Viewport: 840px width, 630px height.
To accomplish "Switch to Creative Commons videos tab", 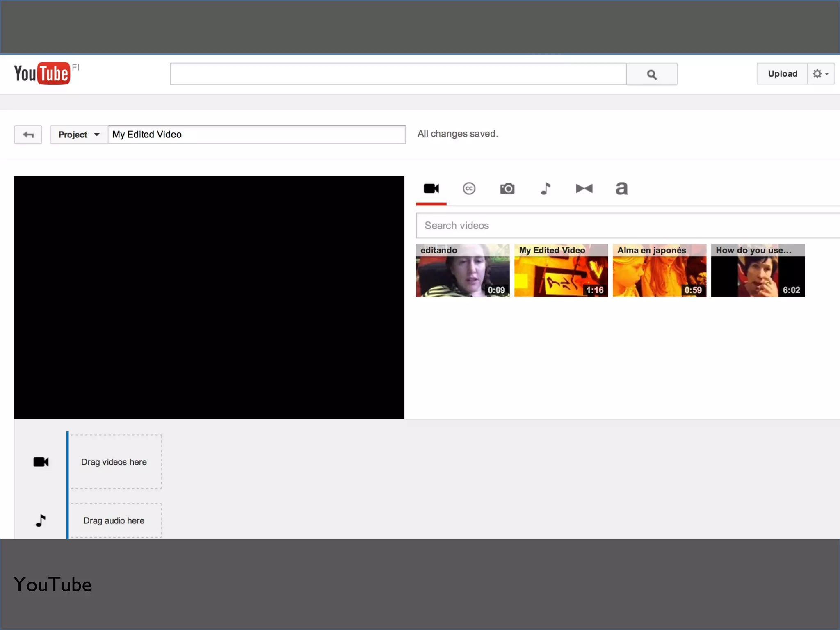I will coord(469,189).
